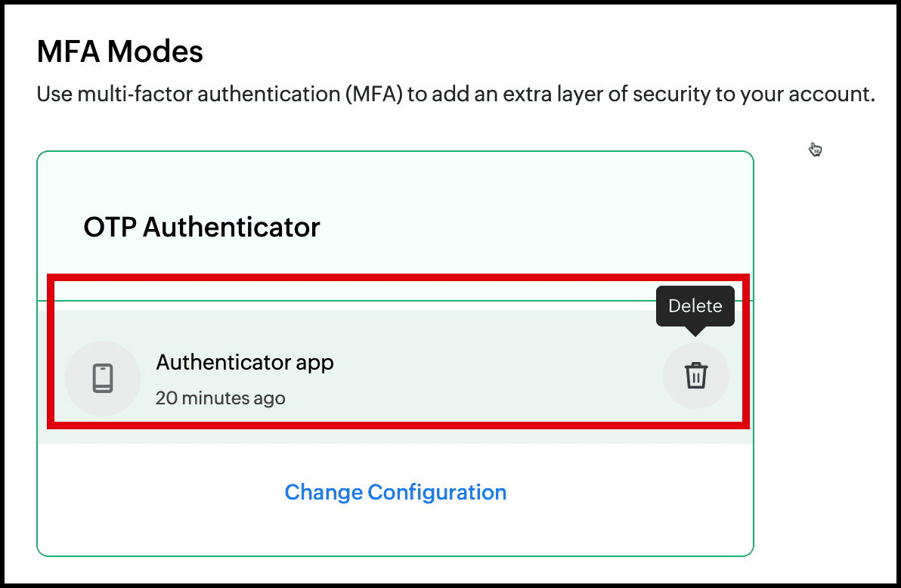This screenshot has height=588, width=901.
Task: Click the MFA Modes page title
Action: pyautogui.click(x=120, y=52)
